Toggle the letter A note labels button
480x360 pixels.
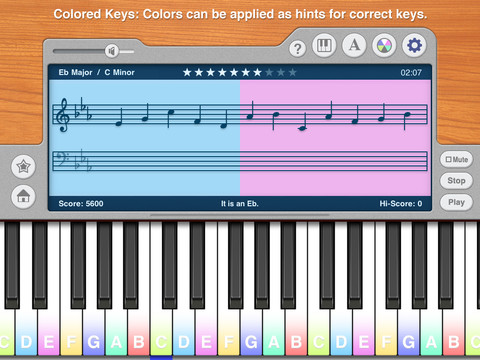tap(354, 45)
